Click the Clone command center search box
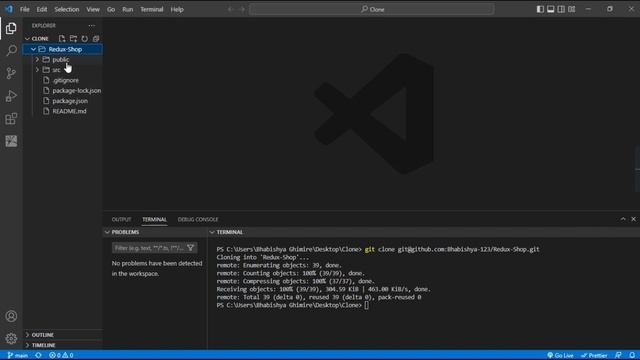Screen dimensions: 640x360 pyautogui.click(x=372, y=9)
